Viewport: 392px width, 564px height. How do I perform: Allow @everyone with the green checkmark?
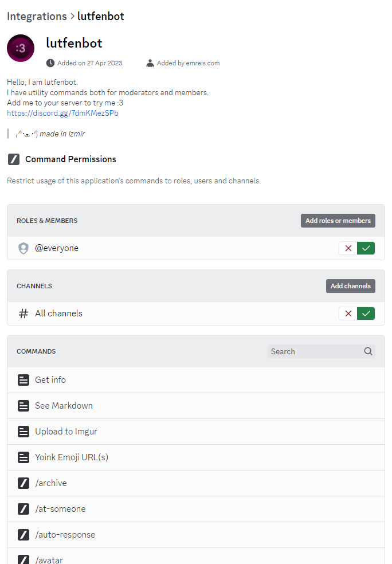[x=366, y=248]
